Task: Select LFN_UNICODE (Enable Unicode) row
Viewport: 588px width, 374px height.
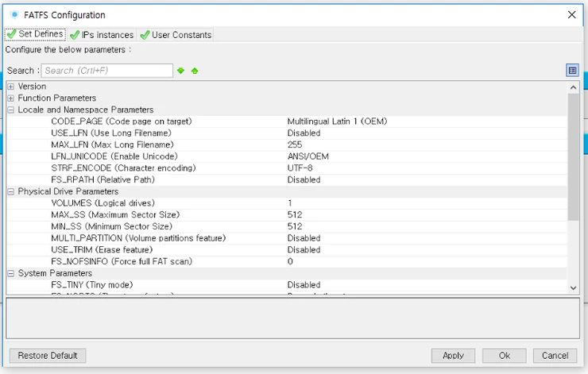Action: pyautogui.click(x=287, y=156)
